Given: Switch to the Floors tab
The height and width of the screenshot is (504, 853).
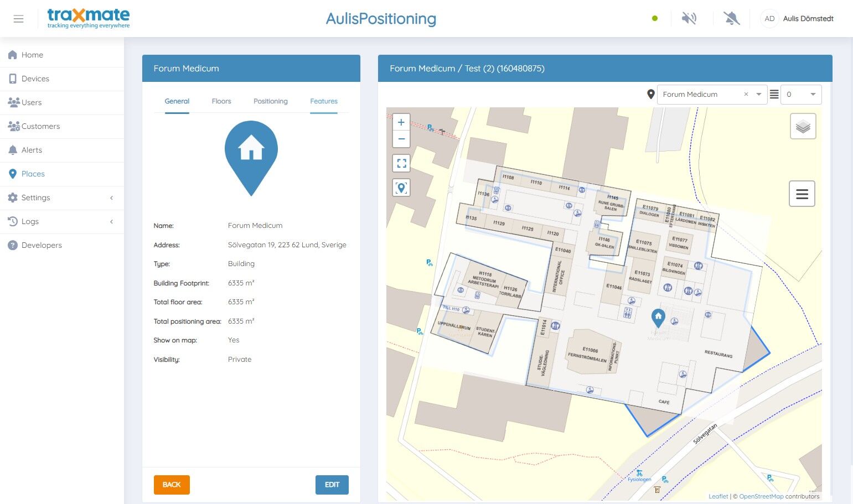Looking at the screenshot, I should (x=221, y=101).
